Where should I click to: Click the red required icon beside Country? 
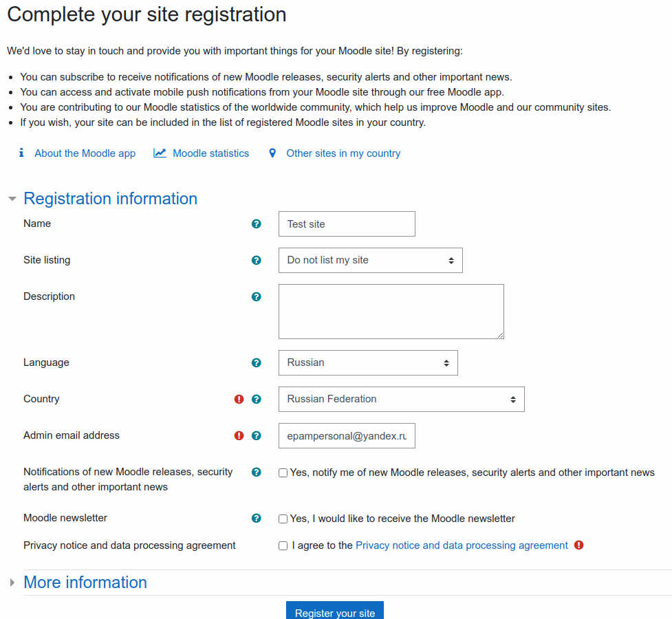click(x=239, y=399)
